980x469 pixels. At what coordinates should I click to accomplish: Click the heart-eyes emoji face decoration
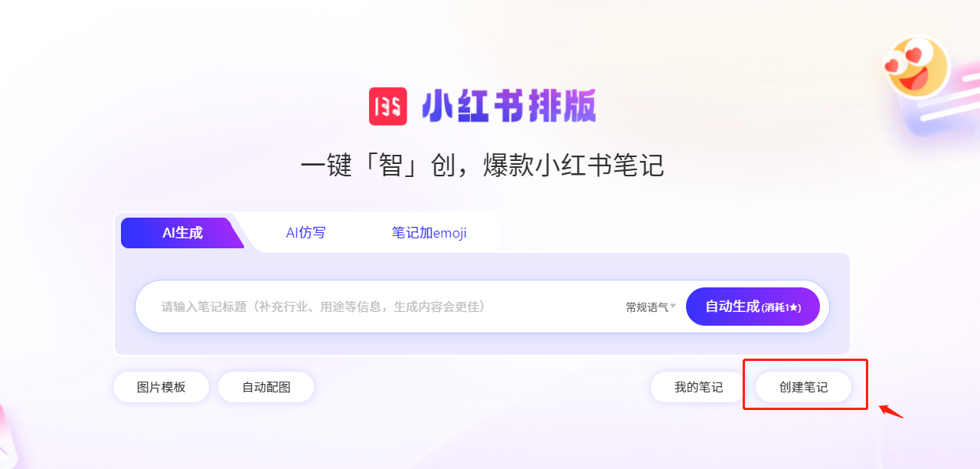[x=916, y=67]
